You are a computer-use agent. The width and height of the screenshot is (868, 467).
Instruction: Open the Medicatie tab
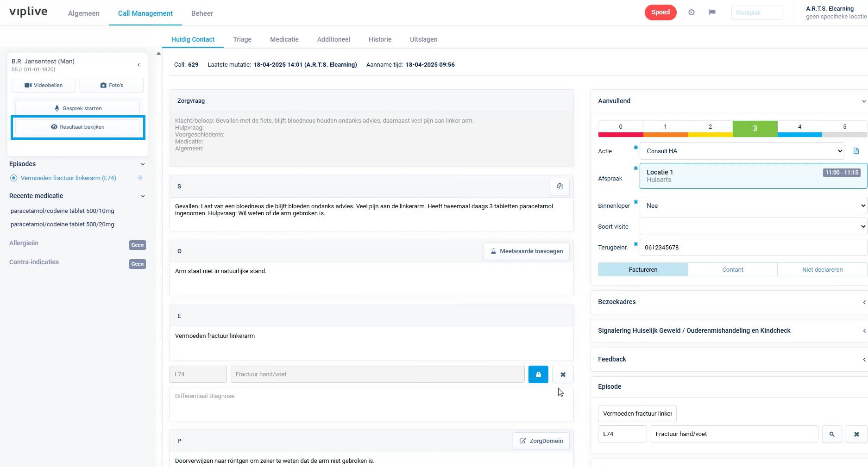[284, 39]
